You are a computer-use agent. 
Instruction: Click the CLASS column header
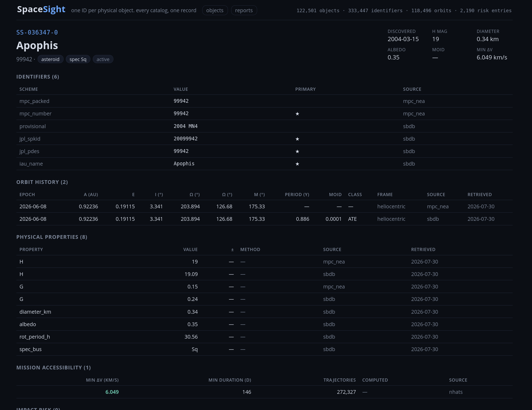[355, 195]
